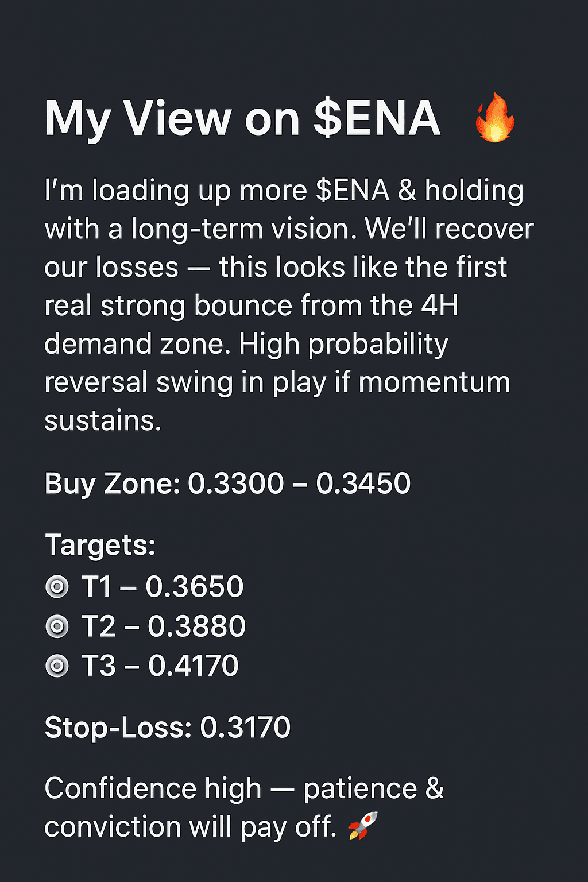The image size is (588, 882).
Task: Click the stop-loss value 0.3170
Action: (x=245, y=728)
